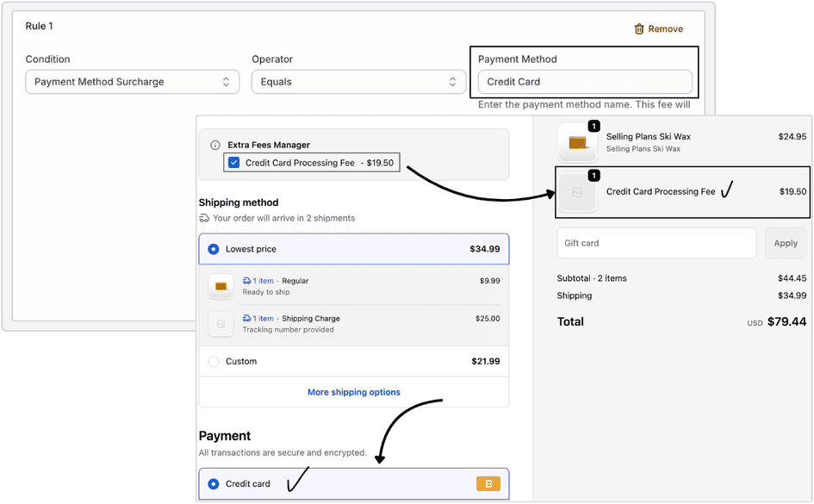Click the Remove trash icon on Rule 1

pyautogui.click(x=638, y=28)
